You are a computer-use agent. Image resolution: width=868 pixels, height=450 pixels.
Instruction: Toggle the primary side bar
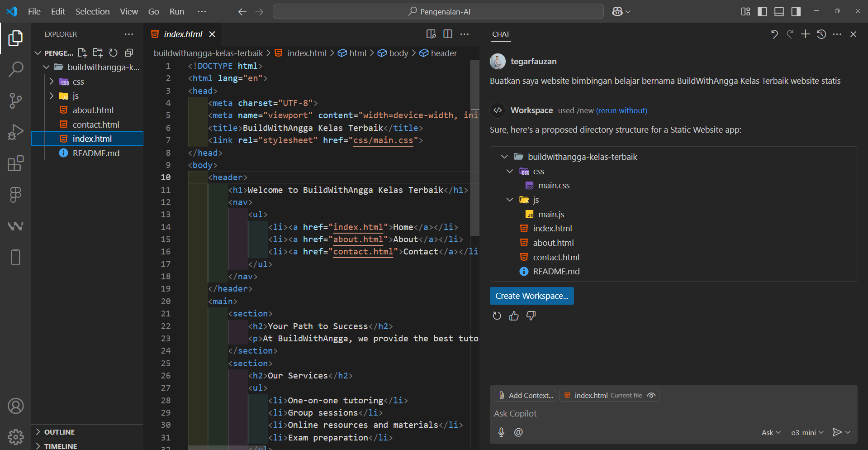[x=762, y=11]
